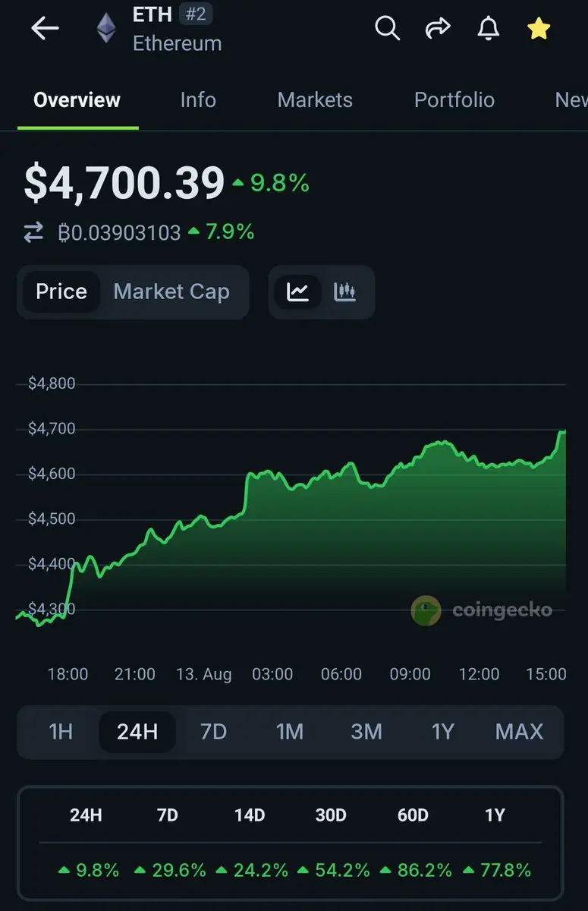Open price alerts via bell icon
Viewport: 588px width, 911px height.
click(x=489, y=29)
